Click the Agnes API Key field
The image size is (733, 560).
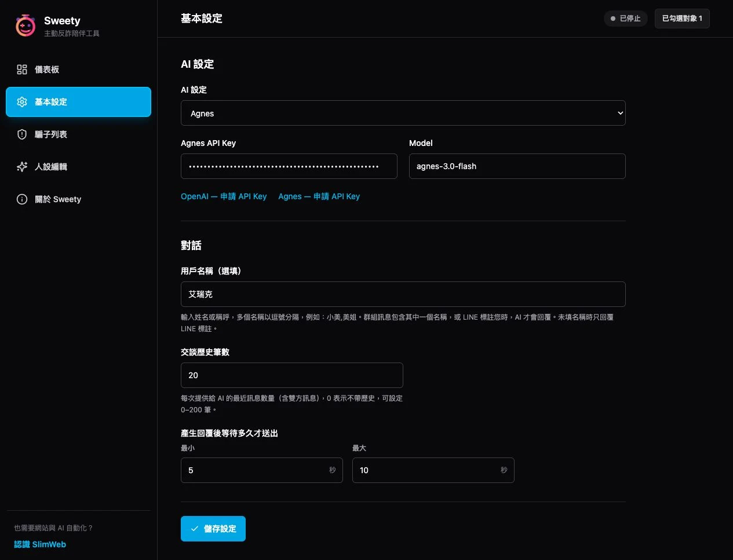click(289, 166)
